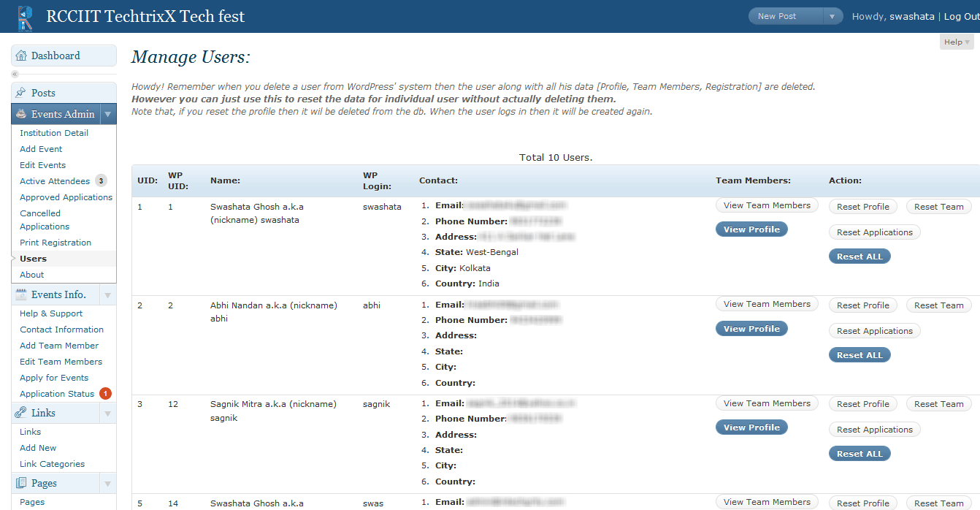This screenshot has width=980, height=510.
Task: Click the New Post button
Action: (x=786, y=16)
